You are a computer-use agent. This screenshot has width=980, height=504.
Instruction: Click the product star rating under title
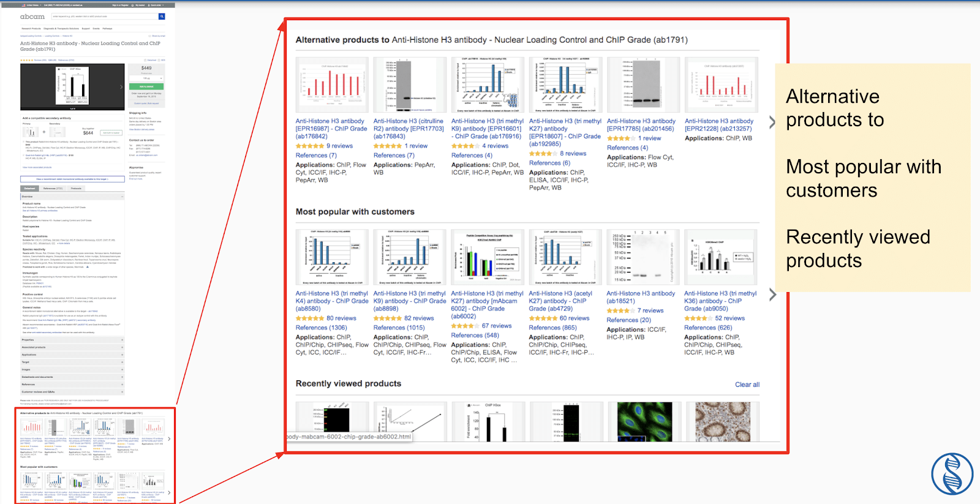point(26,60)
